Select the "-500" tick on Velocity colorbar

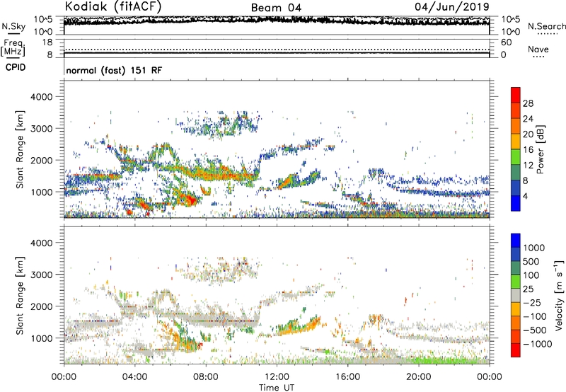[x=534, y=330]
